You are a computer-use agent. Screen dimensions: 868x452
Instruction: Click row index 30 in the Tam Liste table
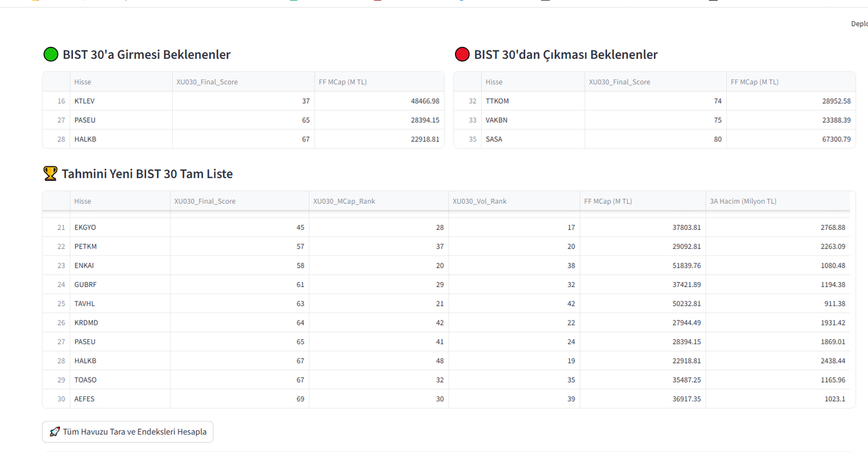(56, 398)
